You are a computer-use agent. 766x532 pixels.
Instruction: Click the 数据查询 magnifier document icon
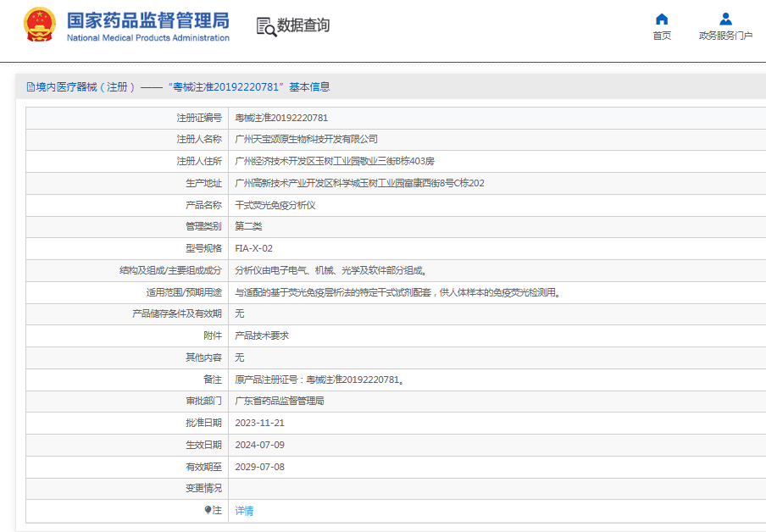[266, 26]
